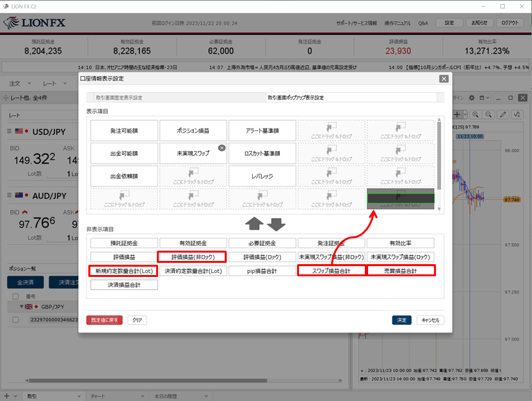Select the crosshair cursor tool in chart

pos(457,114)
